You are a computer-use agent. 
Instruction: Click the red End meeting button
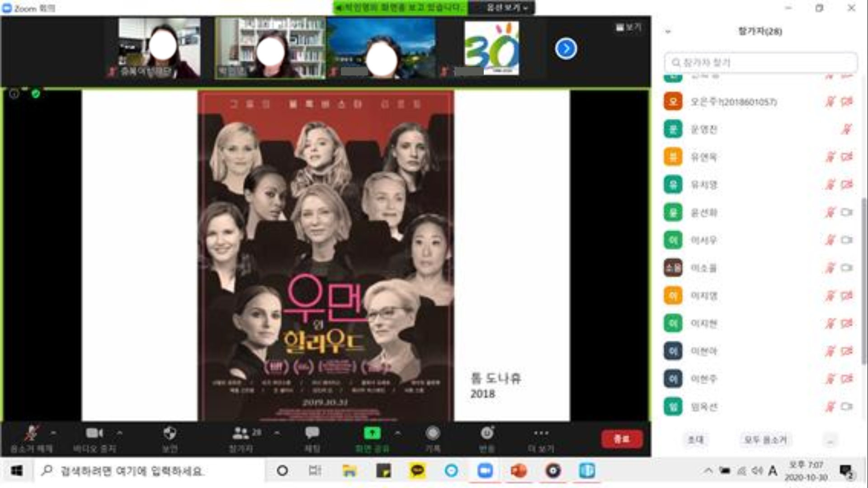tap(622, 439)
